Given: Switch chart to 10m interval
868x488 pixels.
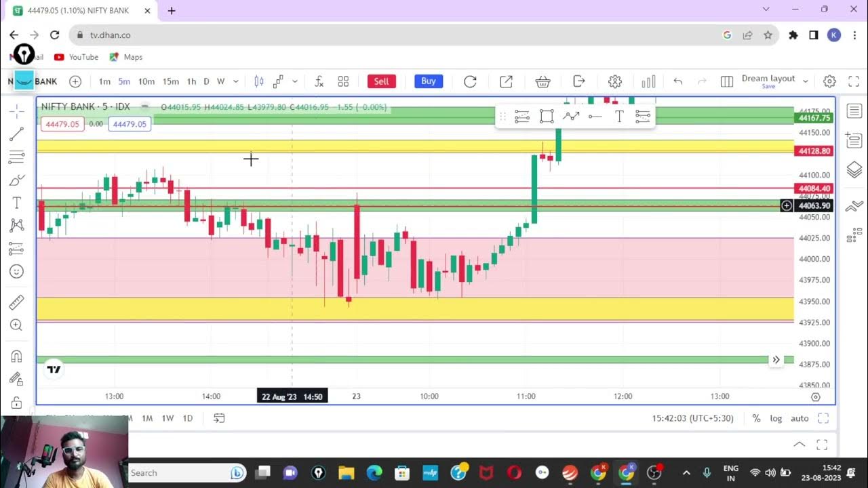Looking at the screenshot, I should (146, 81).
